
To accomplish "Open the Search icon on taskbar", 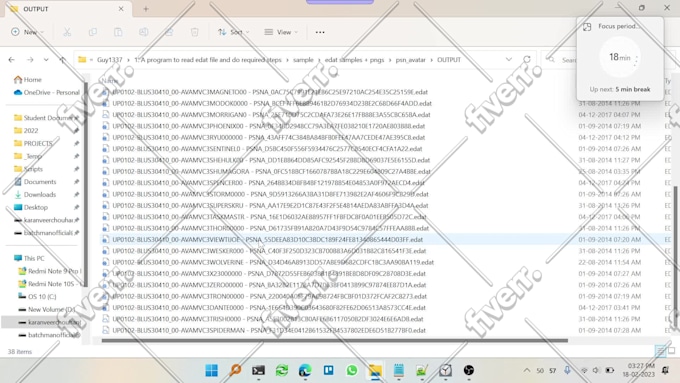I will (235, 370).
